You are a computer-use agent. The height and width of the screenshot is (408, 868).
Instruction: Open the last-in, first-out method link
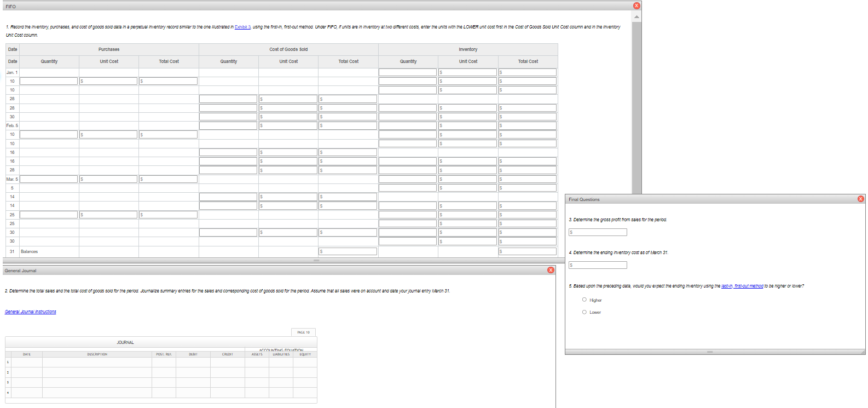(742, 286)
